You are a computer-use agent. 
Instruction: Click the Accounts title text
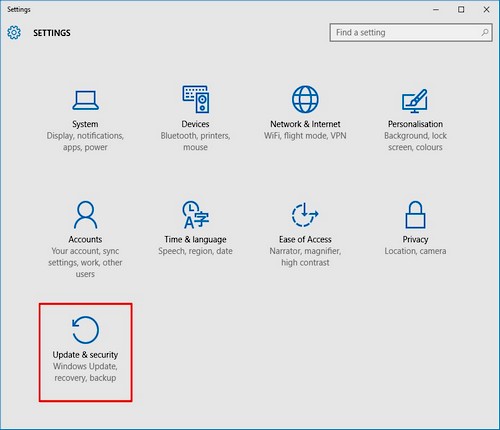85,239
